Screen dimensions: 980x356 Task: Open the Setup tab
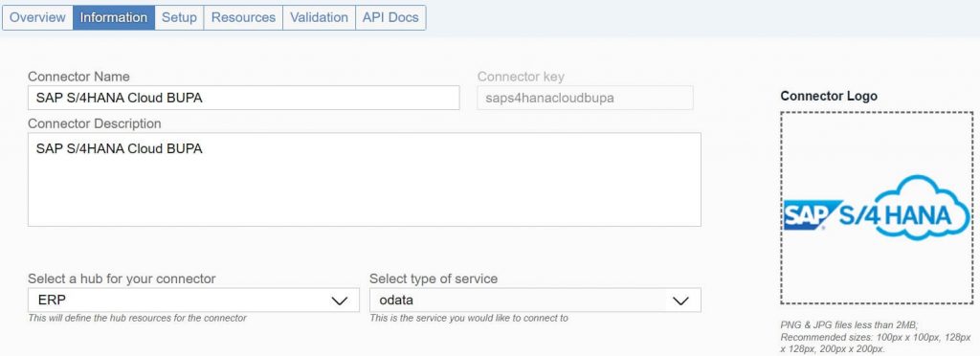coord(179,17)
